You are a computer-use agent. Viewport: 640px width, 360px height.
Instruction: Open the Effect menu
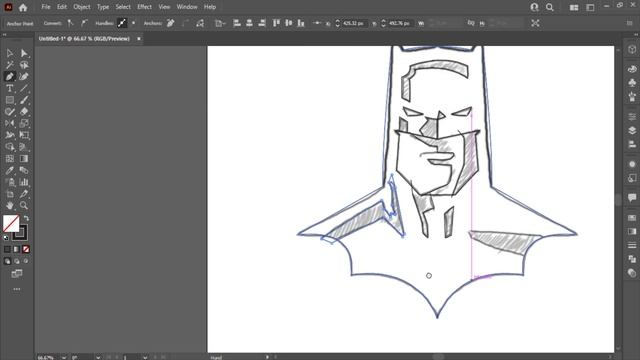144,7
